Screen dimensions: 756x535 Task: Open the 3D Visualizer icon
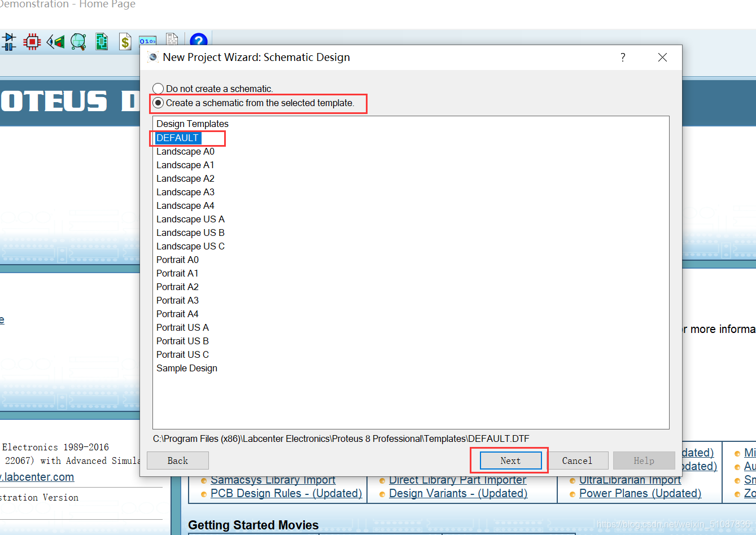pos(55,42)
